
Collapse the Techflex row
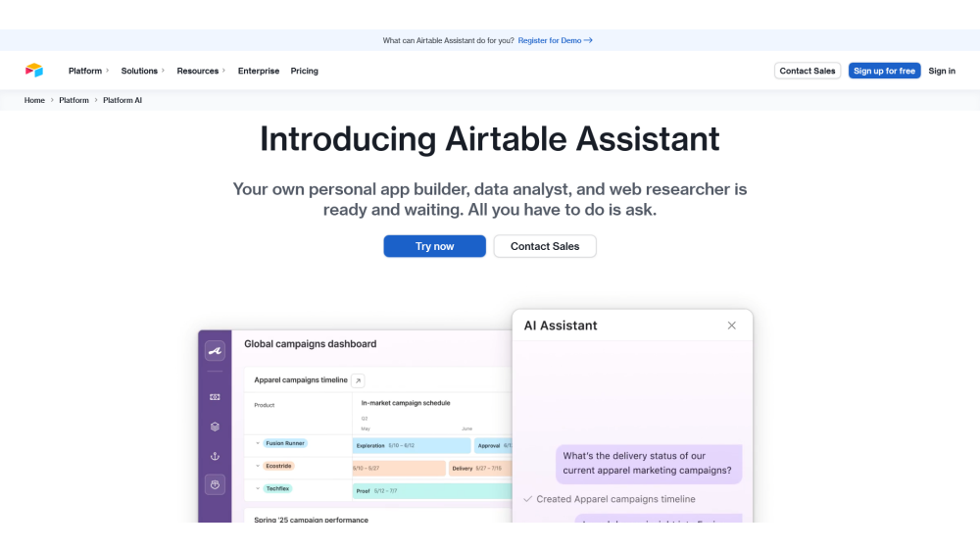click(258, 488)
